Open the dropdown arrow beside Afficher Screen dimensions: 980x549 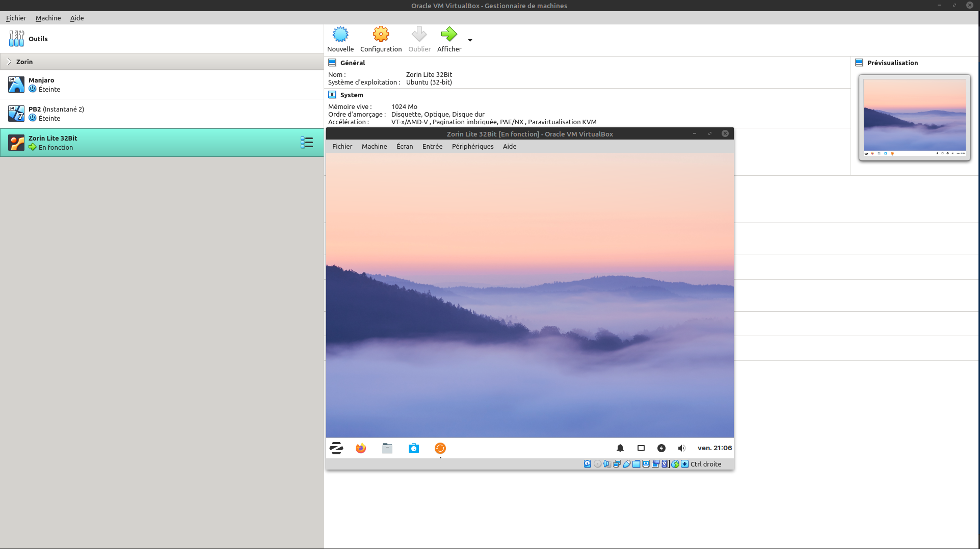(470, 40)
